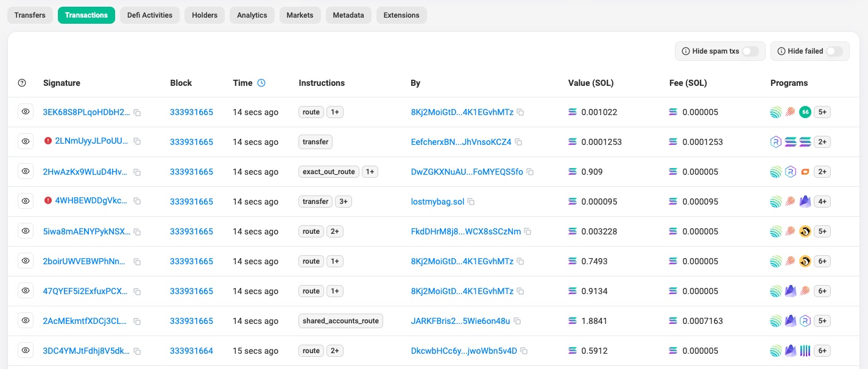Click the orange program icon in the 0.909 row

805,172
